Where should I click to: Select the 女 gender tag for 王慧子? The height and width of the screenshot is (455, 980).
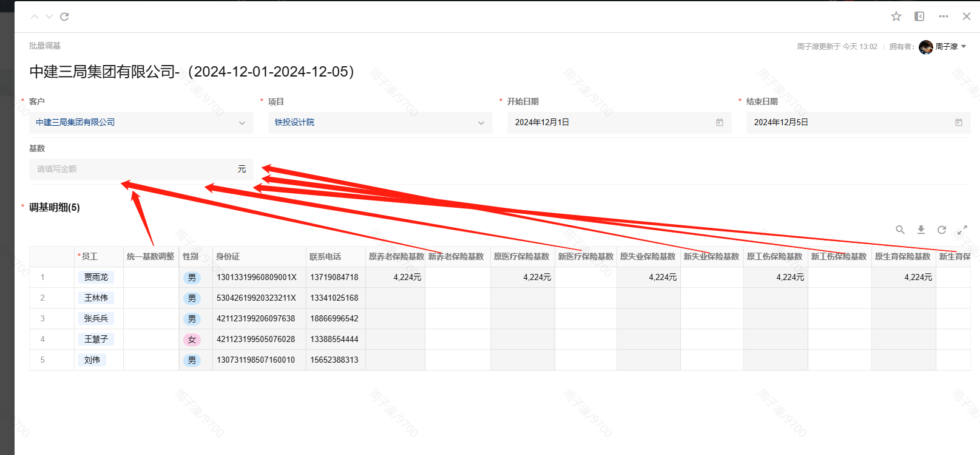pos(192,340)
